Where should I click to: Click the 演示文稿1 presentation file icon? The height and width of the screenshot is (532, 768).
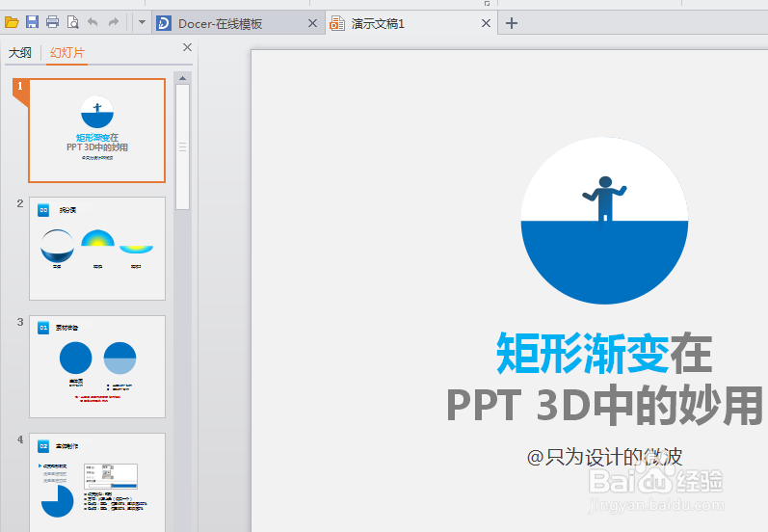tap(337, 23)
